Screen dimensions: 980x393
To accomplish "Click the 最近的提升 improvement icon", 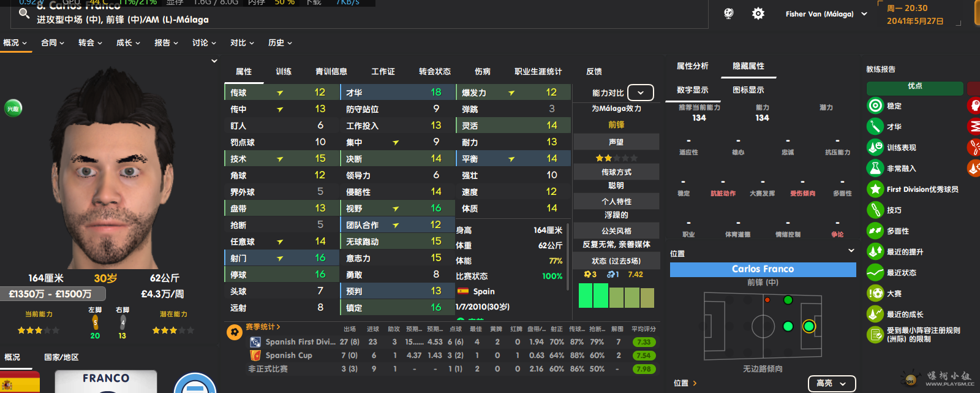I will coord(875,251).
